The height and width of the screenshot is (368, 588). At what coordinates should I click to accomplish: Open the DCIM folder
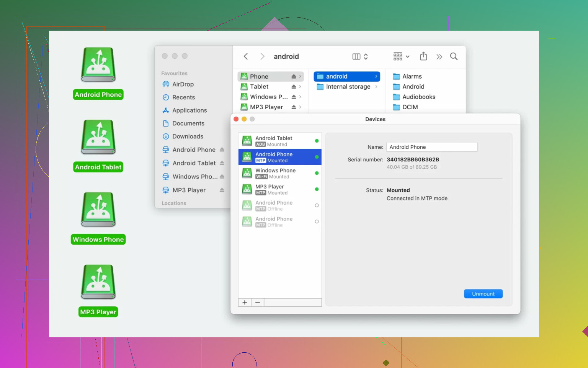point(410,107)
